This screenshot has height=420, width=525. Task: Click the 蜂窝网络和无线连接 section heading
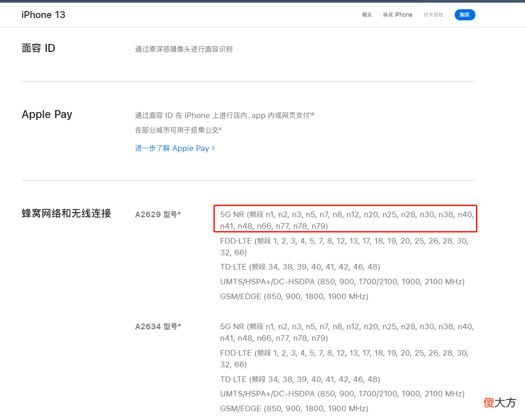click(x=66, y=214)
